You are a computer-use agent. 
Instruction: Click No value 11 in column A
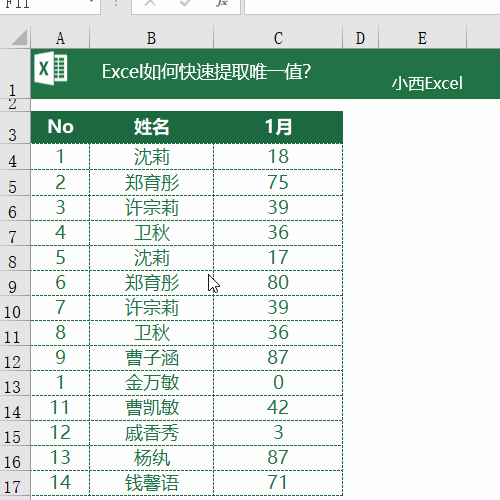tap(60, 408)
